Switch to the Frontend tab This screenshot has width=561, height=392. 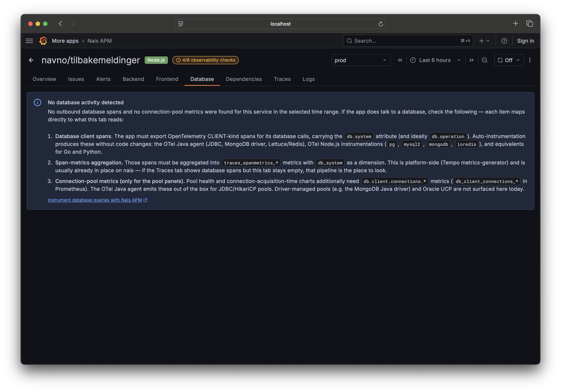point(167,79)
